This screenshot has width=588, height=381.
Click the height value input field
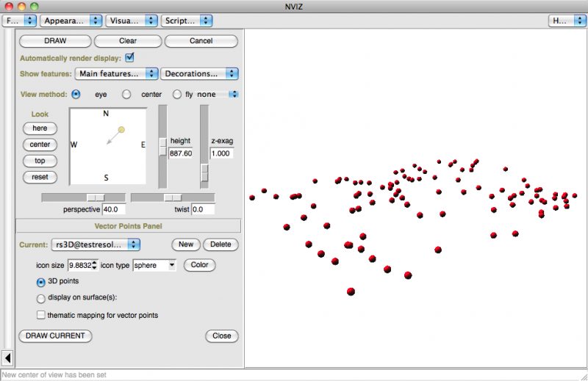(x=181, y=153)
